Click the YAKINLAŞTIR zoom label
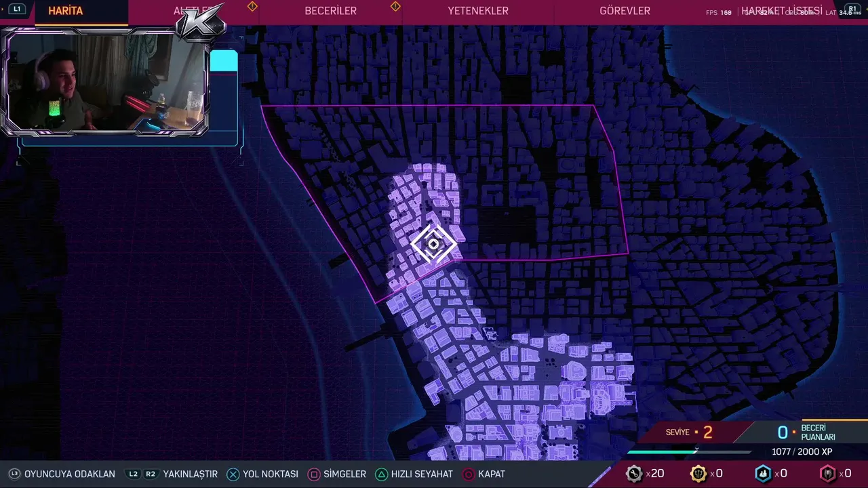Image resolution: width=868 pixels, height=488 pixels. click(190, 474)
